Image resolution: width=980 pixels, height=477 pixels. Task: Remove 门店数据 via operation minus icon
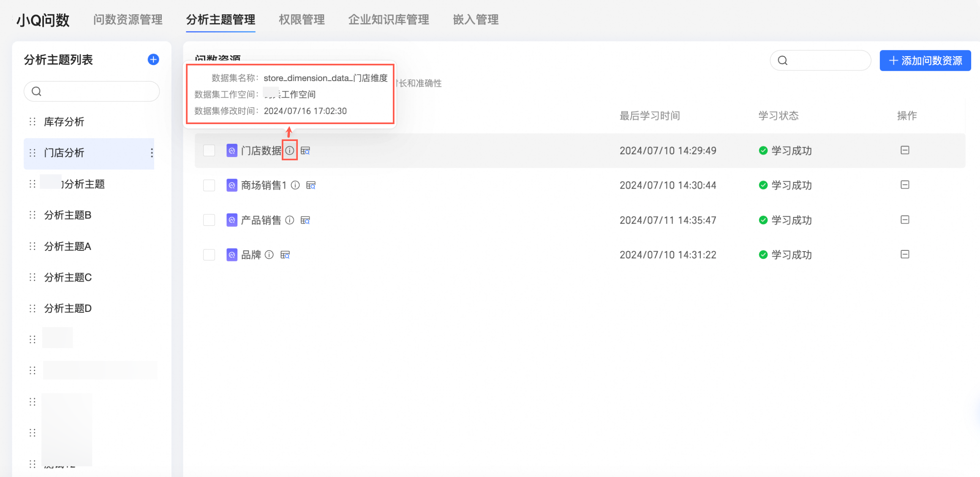[905, 150]
